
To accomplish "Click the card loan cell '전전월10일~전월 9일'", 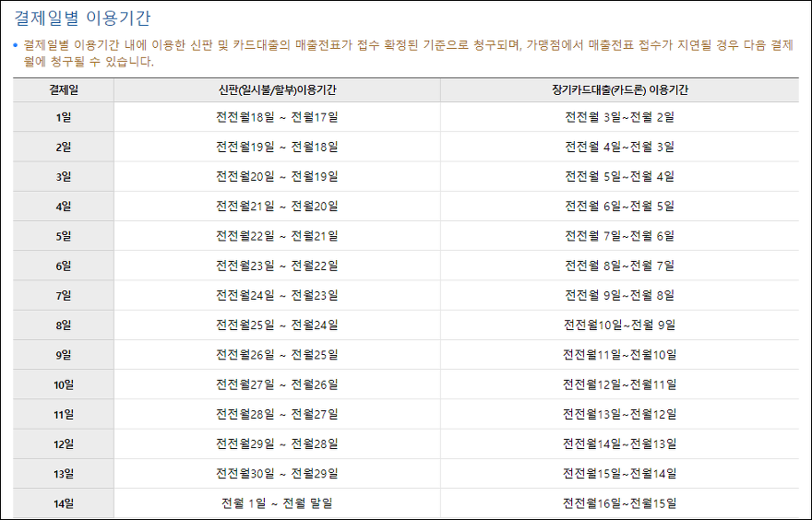I will [x=620, y=325].
